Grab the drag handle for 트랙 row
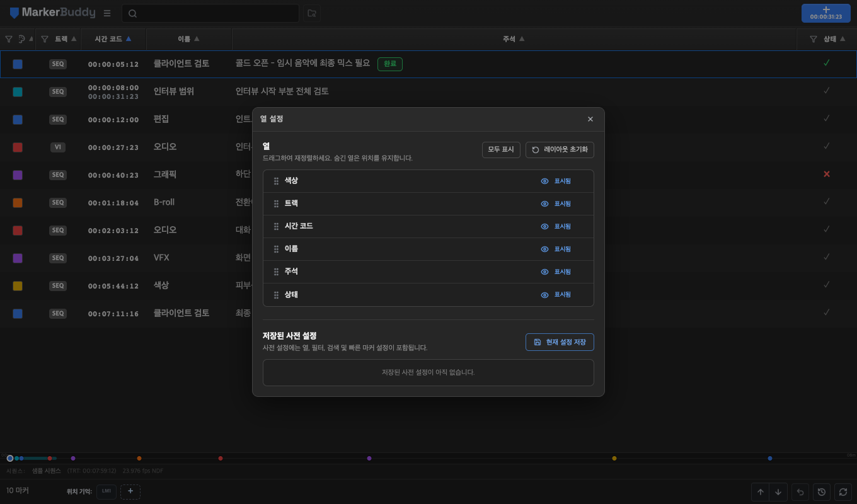The height and width of the screenshot is (504, 857). [276, 204]
